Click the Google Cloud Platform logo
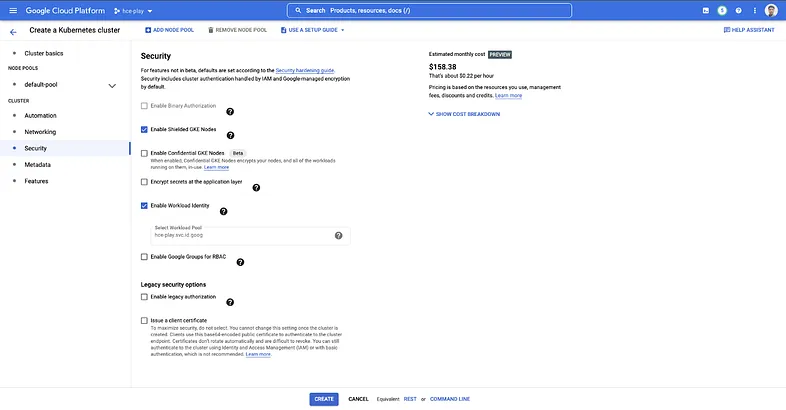The image size is (786, 410). tap(65, 11)
